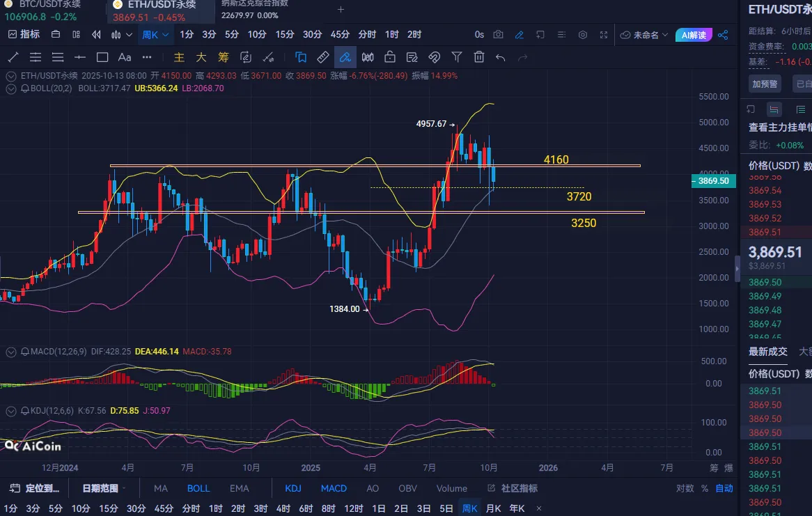812x516 pixels.
Task: Click the plus to add a new tab
Action: (x=341, y=9)
